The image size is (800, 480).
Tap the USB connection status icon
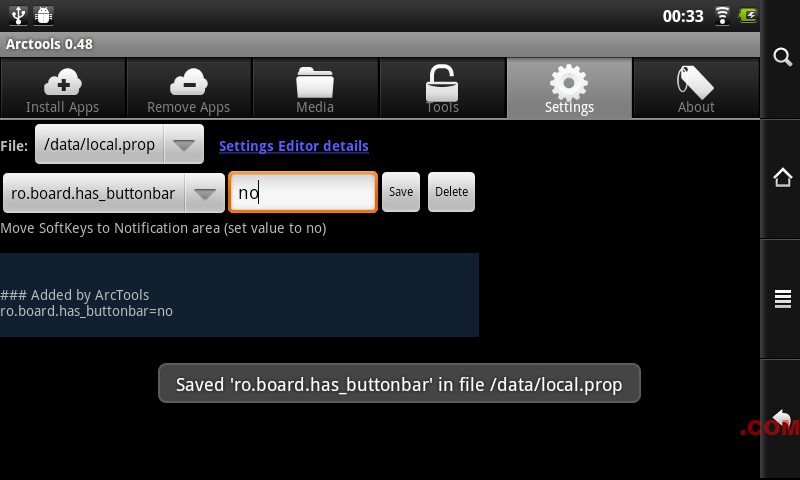(18, 16)
